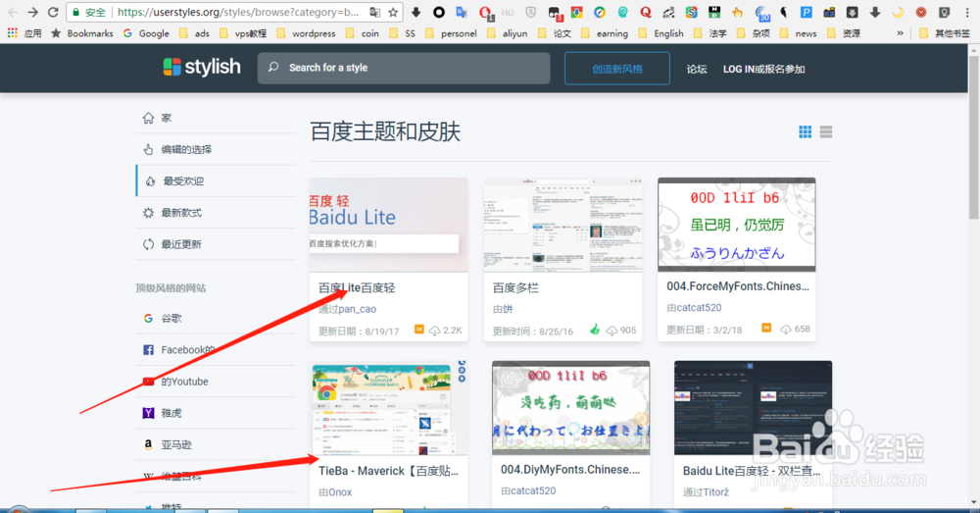Viewport: 980px width, 513px height.
Task: Click Yahoo icon beside 雅虎
Action: [148, 413]
